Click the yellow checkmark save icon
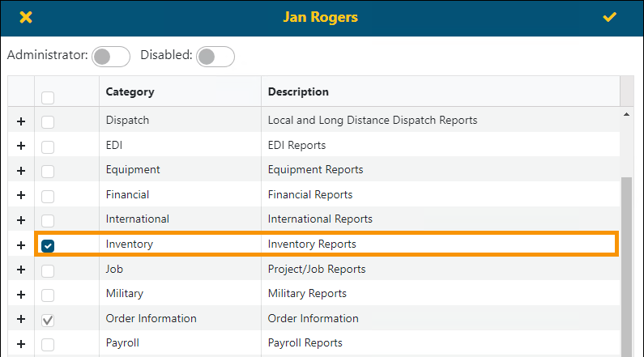 [x=610, y=17]
